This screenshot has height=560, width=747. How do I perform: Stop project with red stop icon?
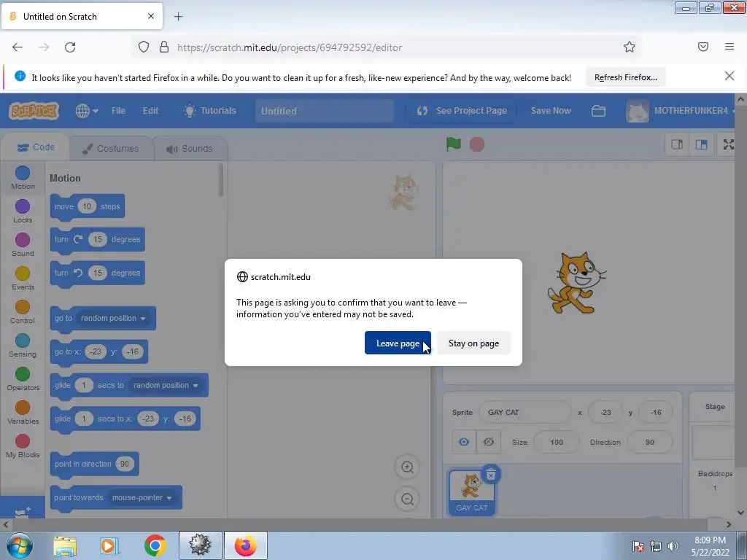[x=477, y=144]
